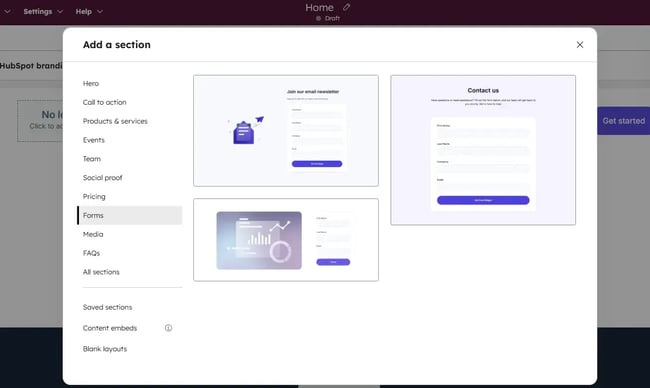Select the Team category
The height and width of the screenshot is (388, 650).
[x=92, y=159]
